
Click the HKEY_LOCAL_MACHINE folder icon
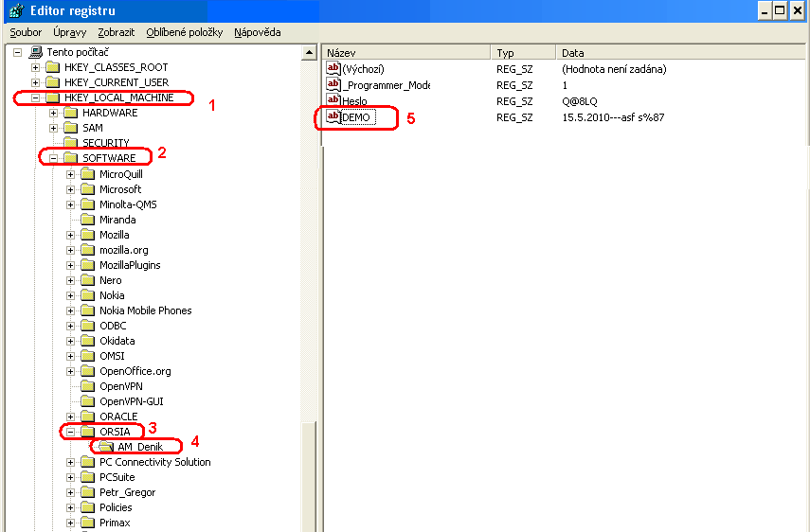tap(52, 98)
